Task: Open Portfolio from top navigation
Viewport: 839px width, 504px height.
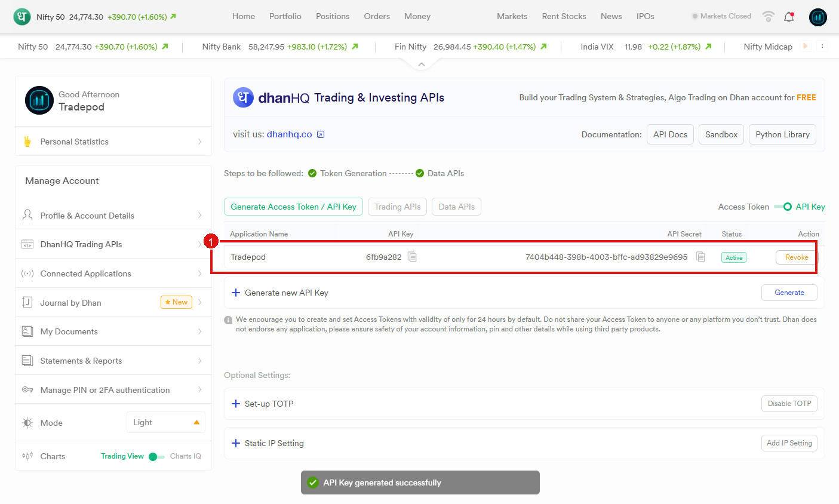Action: 285,17
